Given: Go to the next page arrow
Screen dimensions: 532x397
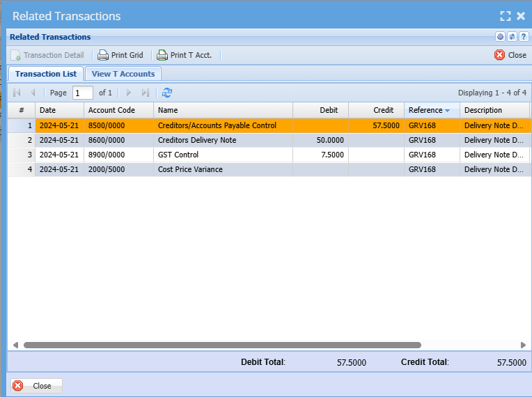Looking at the screenshot, I should pos(128,93).
